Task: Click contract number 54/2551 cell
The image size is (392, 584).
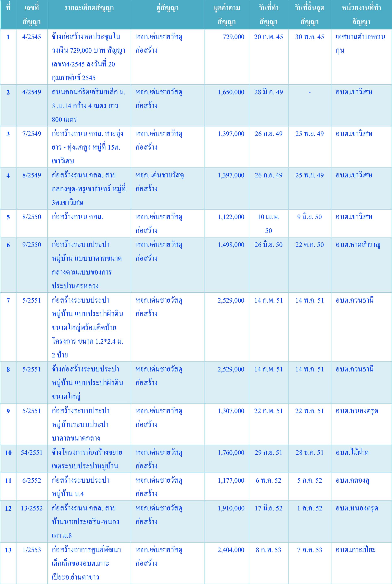Action: [x=31, y=453]
